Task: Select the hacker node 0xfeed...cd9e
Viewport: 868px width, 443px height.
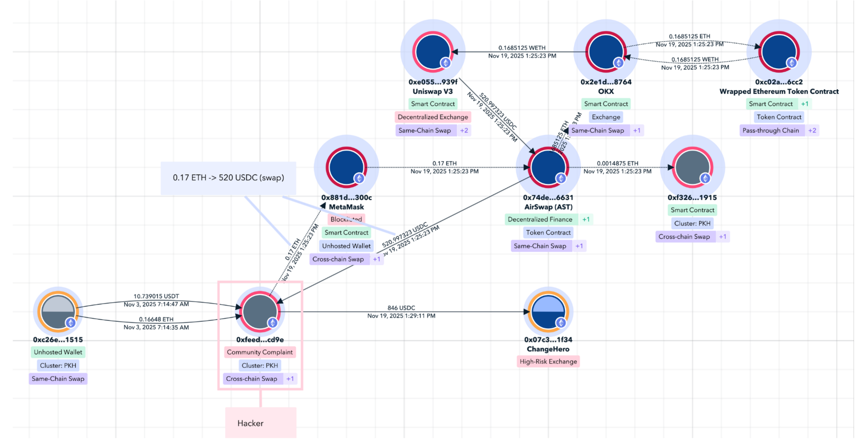Action: pyautogui.click(x=260, y=312)
